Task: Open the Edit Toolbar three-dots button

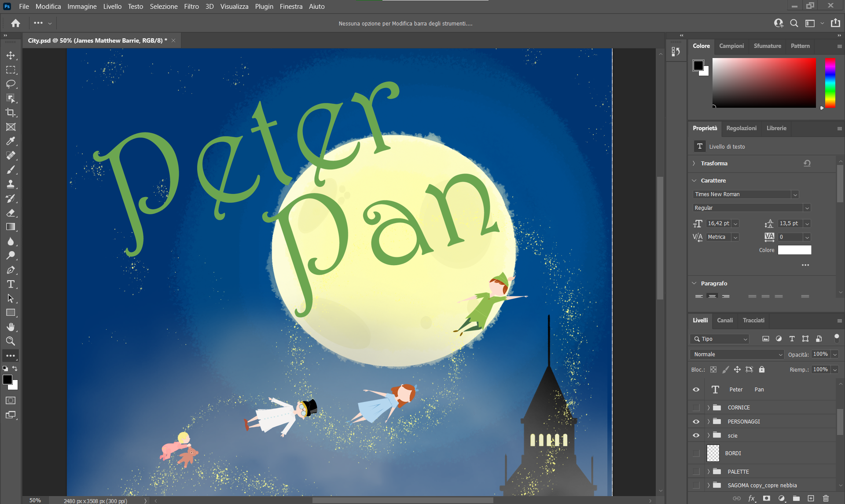Action: pos(11,355)
